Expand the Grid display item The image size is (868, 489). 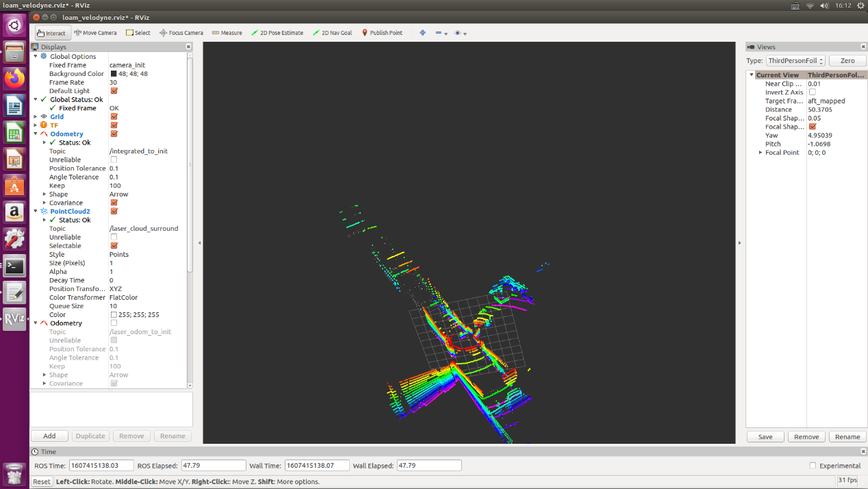click(x=36, y=116)
